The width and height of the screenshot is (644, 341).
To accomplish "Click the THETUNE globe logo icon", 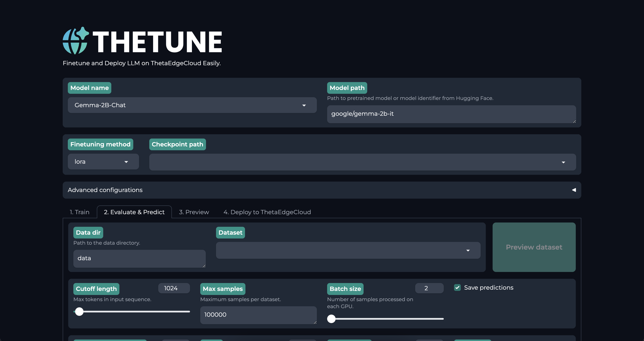I will (75, 41).
